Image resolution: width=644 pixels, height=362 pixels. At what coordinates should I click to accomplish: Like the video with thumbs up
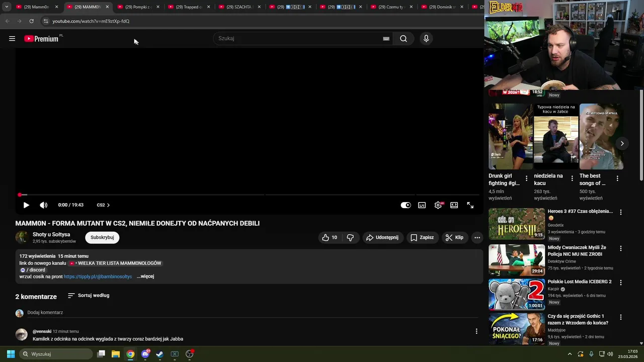point(330,237)
